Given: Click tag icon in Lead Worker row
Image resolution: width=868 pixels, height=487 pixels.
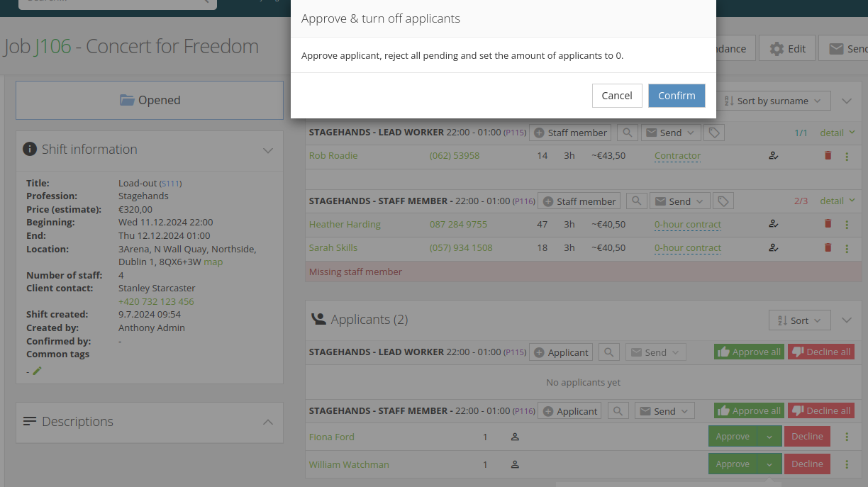Looking at the screenshot, I should point(714,133).
